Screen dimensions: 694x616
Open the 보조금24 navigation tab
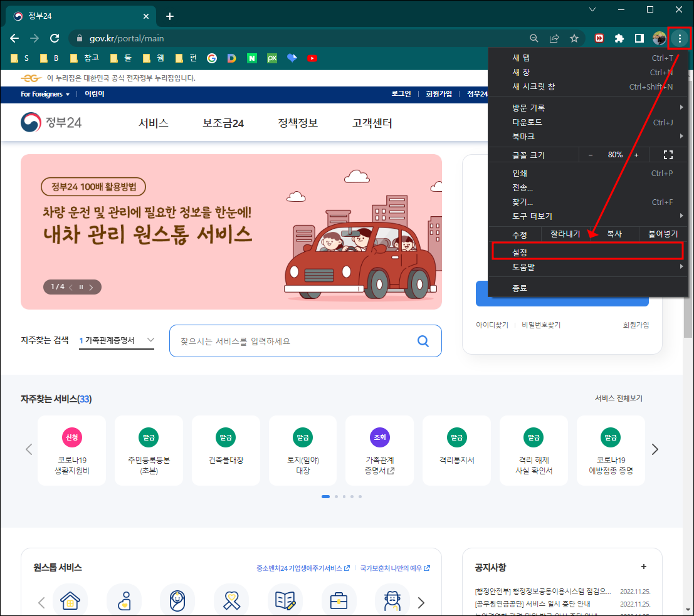pyautogui.click(x=221, y=123)
